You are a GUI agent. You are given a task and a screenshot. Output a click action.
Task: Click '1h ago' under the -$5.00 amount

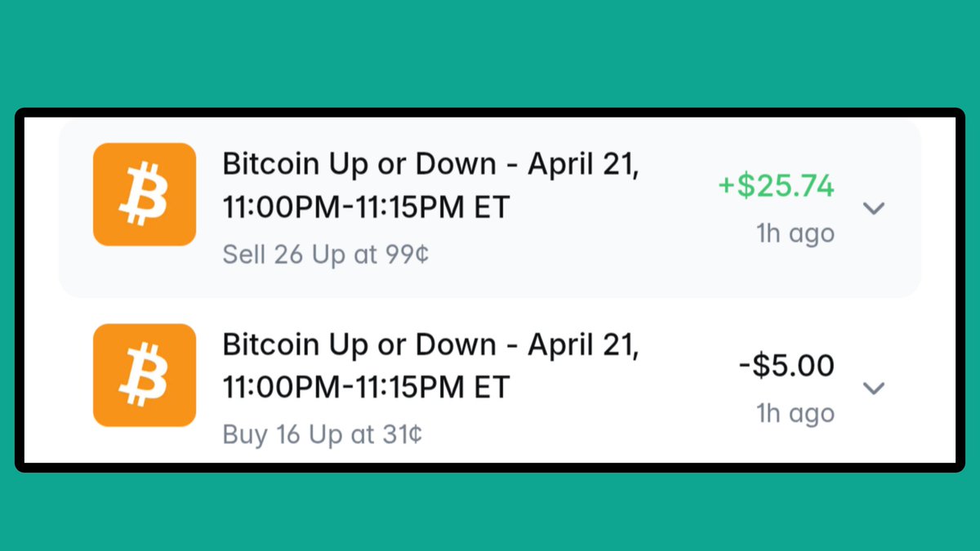[x=795, y=414]
